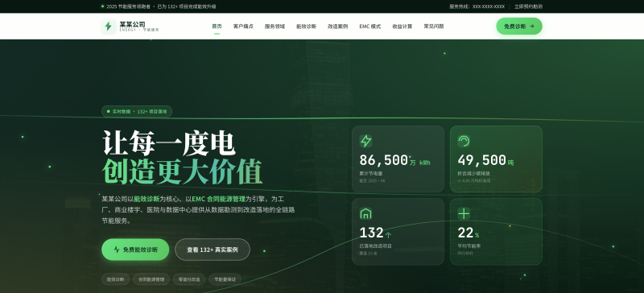Click the house icon in 已落地改造项目 card
The width and height of the screenshot is (644, 293).
(365, 213)
